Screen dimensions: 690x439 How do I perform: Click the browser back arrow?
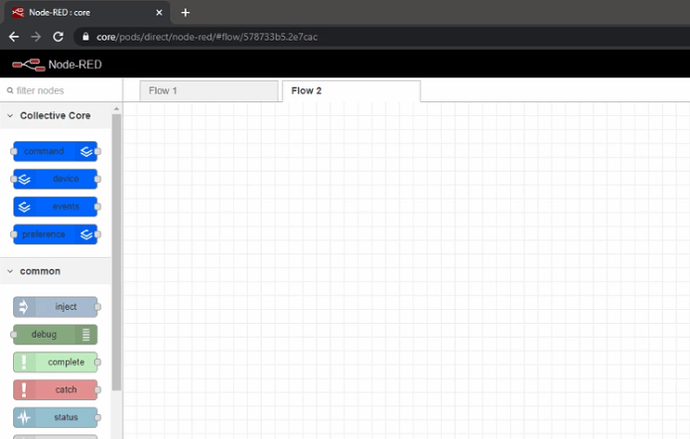[14, 37]
